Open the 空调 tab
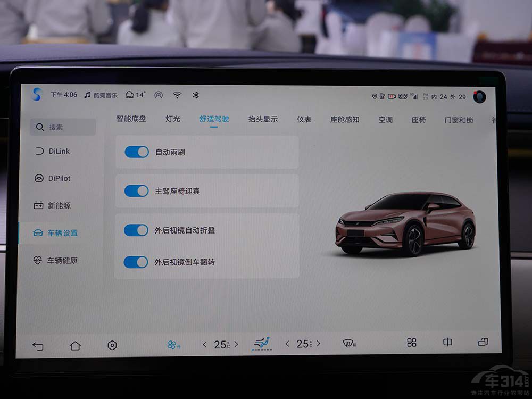 [385, 120]
